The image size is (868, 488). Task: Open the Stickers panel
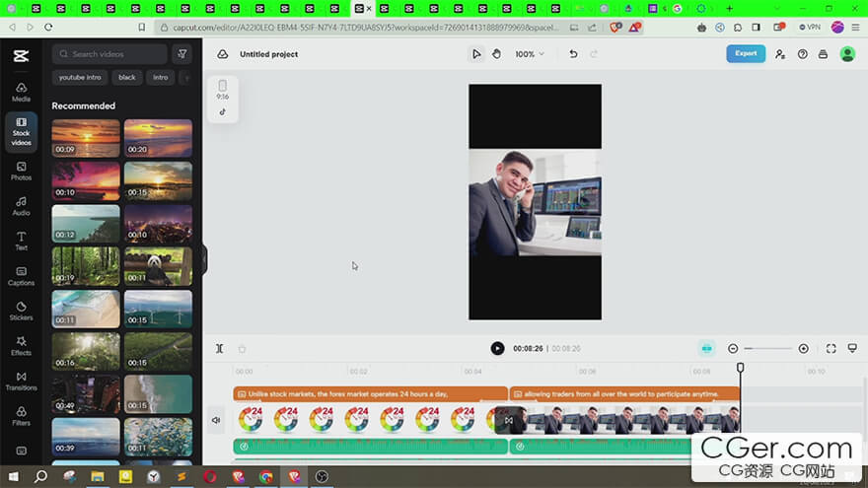[x=21, y=311]
